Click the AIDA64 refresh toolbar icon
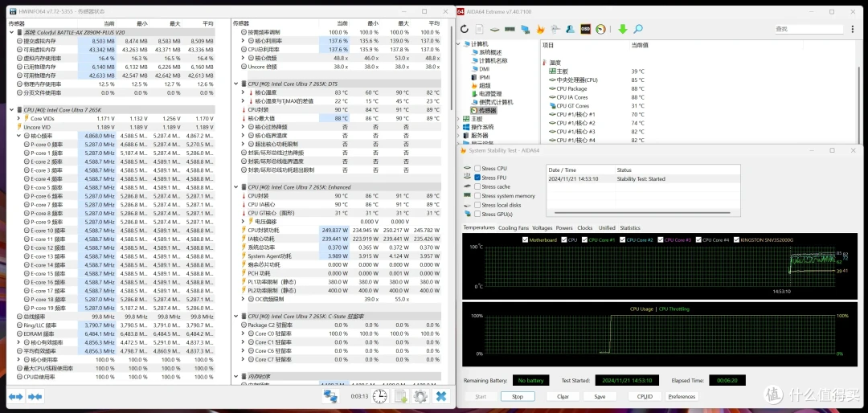868x413 pixels. pyautogui.click(x=465, y=29)
